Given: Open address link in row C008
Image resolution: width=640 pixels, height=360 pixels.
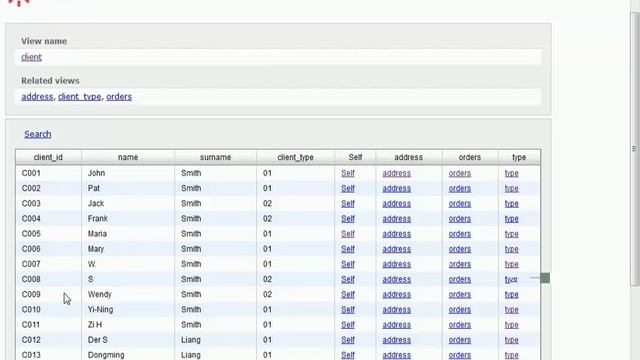Looking at the screenshot, I should click(x=396, y=279).
